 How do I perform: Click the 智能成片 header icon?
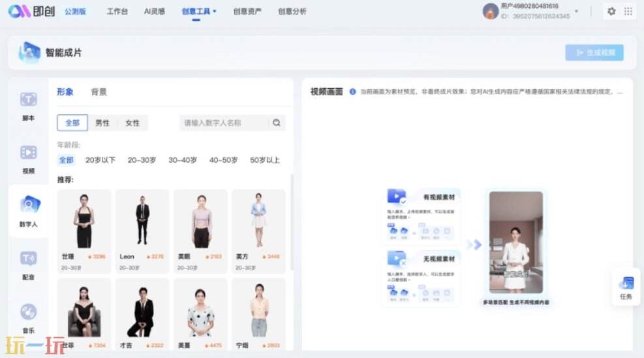[29, 52]
